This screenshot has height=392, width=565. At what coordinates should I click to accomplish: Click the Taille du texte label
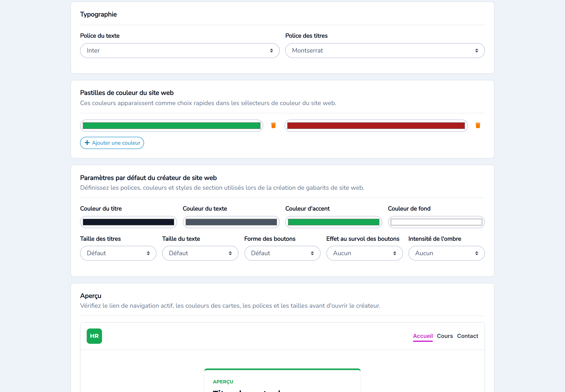pos(181,239)
